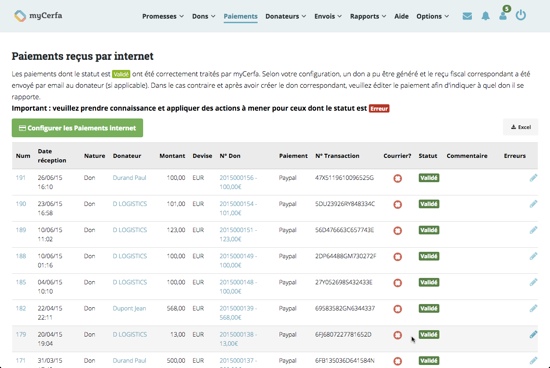The image size is (550, 368).
Task: Open donation 2015000154 - 101,00€ link
Action: (x=238, y=208)
